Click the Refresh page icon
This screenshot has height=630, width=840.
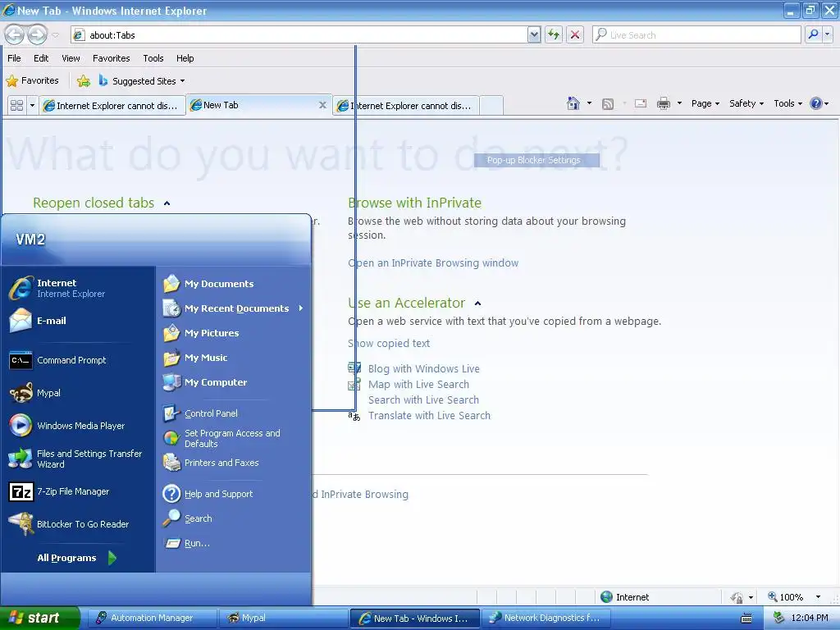pos(554,34)
